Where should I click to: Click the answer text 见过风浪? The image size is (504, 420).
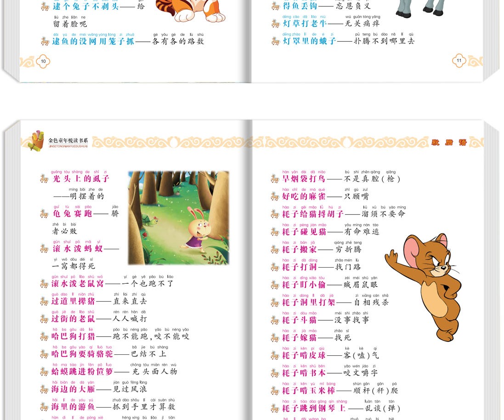point(130,389)
